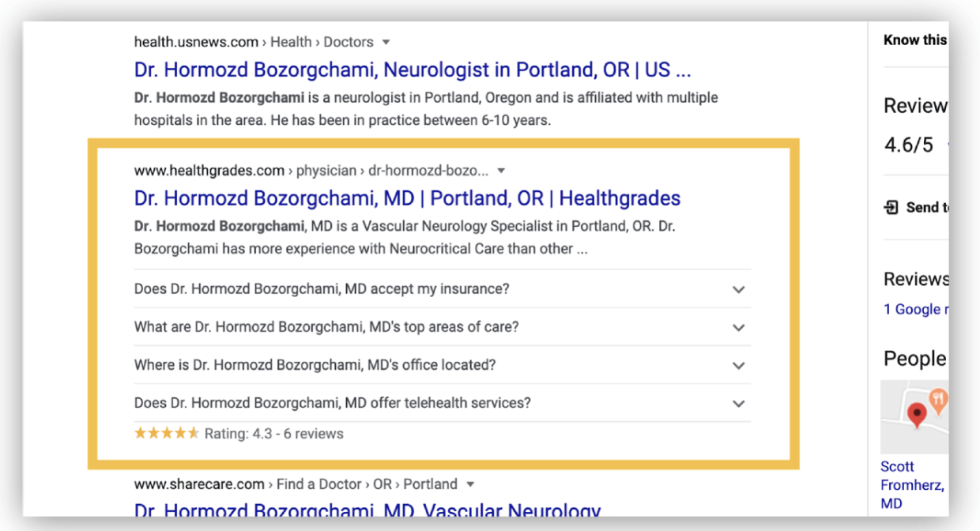Click the Find a Doctor breadcrumb on sharecare result
This screenshot has width=980, height=531.
[319, 484]
